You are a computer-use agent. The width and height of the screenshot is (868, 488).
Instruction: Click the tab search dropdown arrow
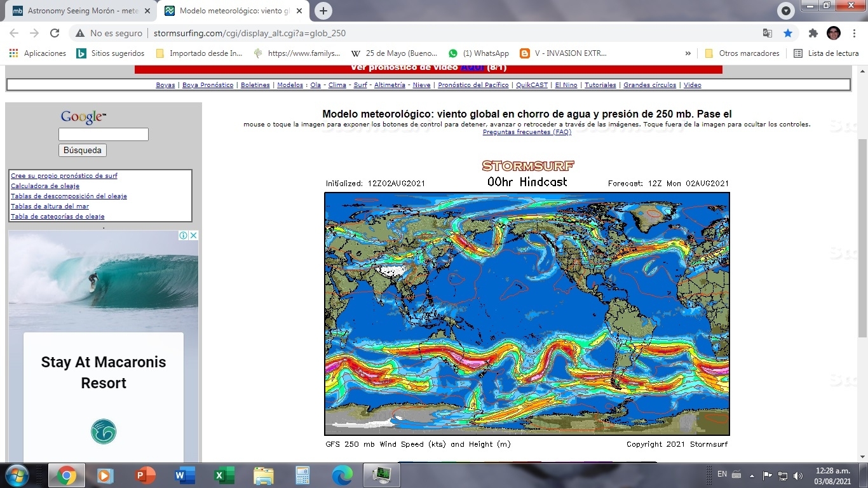coord(786,11)
